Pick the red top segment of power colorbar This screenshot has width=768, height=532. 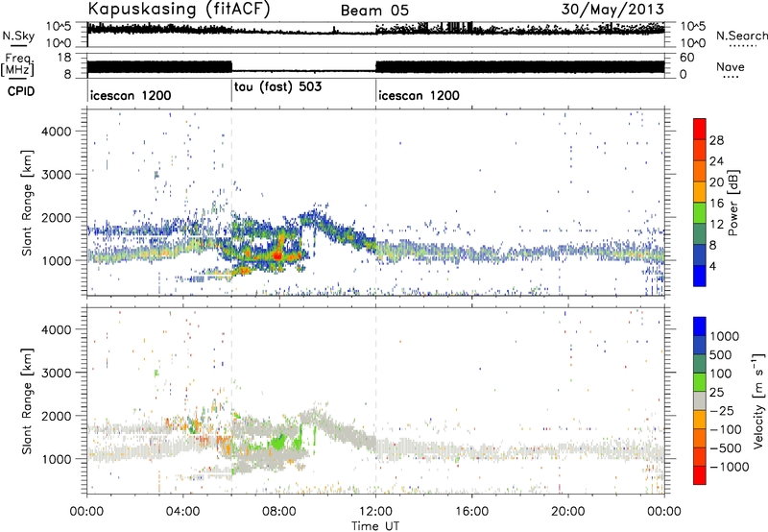point(700,130)
